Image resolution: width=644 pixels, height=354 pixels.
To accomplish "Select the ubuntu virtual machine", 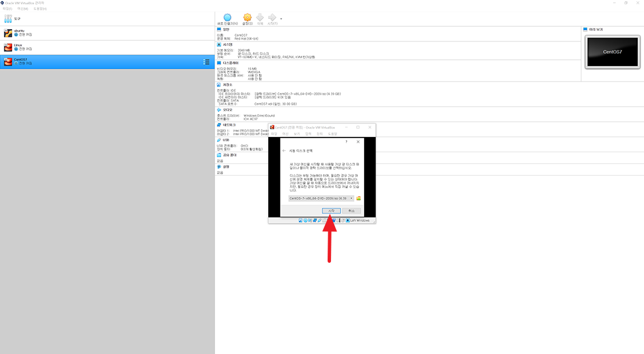I will (107, 33).
